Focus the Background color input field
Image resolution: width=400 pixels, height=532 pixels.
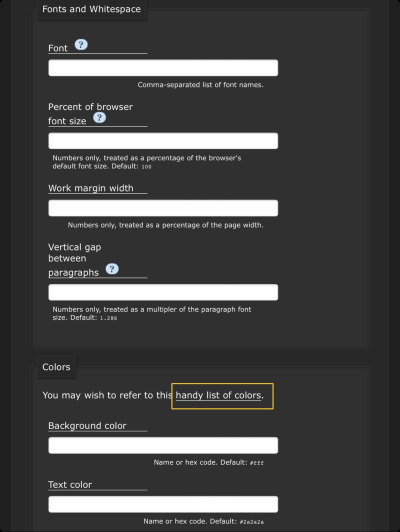[163, 445]
